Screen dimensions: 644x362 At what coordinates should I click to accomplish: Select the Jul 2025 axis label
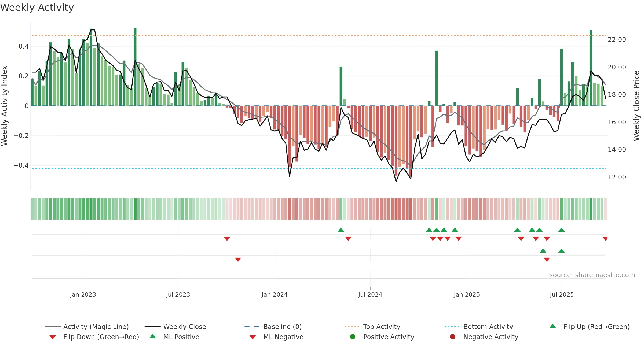[562, 294]
